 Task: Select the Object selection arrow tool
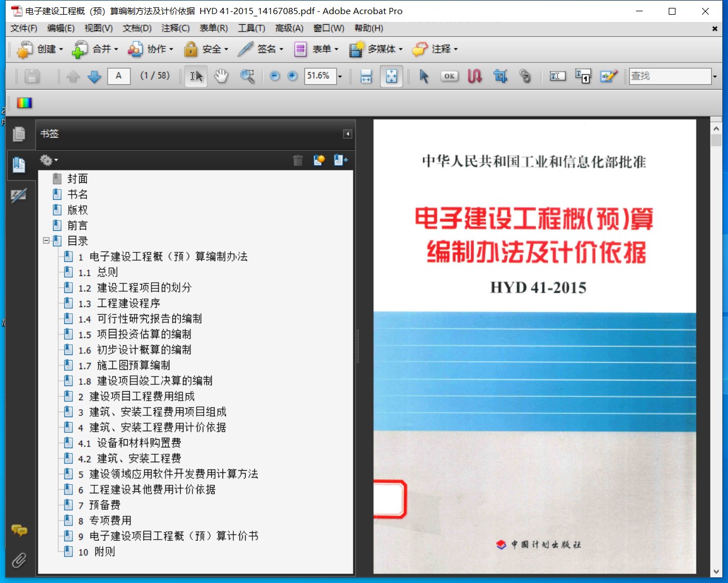[x=424, y=76]
